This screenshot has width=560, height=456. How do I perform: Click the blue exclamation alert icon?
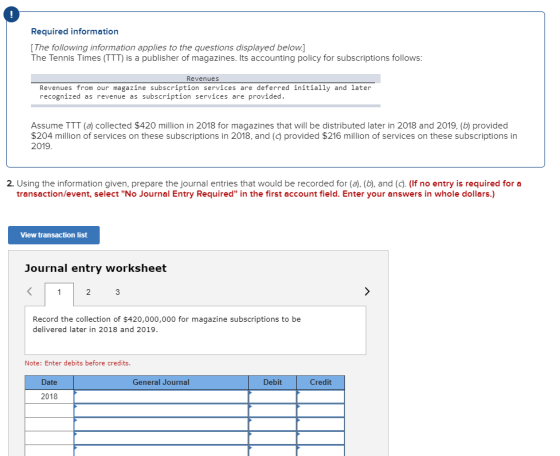[x=11, y=15]
